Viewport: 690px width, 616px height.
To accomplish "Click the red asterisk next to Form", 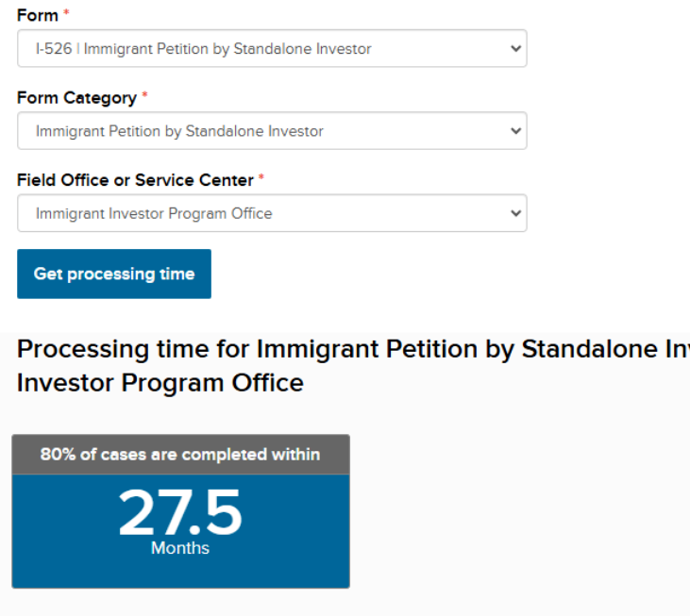I will (66, 14).
